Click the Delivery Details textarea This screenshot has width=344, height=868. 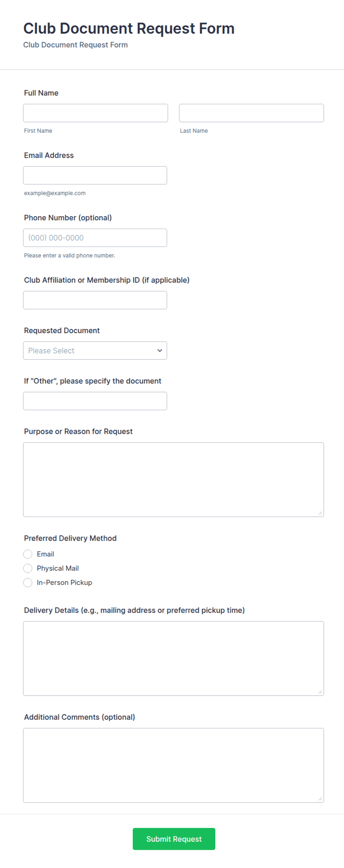[x=173, y=658]
